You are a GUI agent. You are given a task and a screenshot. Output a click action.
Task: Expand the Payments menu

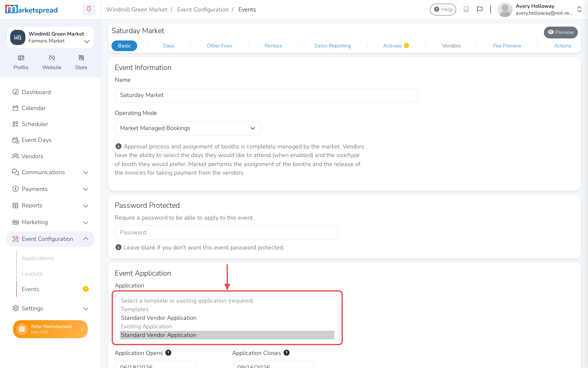[50, 189]
